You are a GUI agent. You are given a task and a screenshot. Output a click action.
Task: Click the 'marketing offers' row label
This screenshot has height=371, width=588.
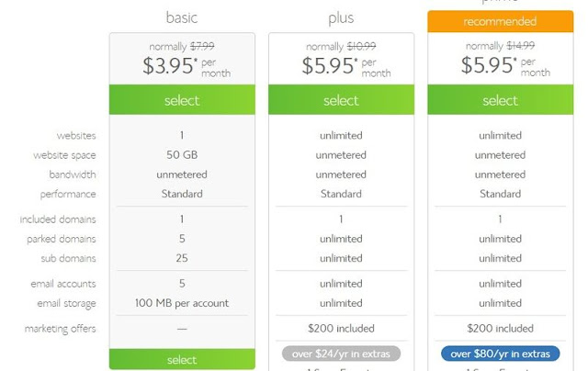[61, 328]
